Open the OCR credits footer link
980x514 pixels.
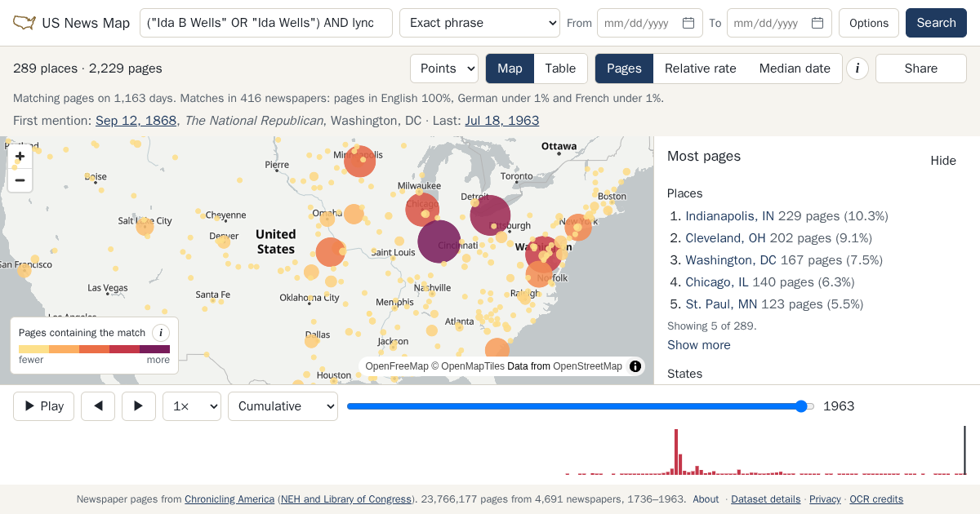tap(876, 499)
